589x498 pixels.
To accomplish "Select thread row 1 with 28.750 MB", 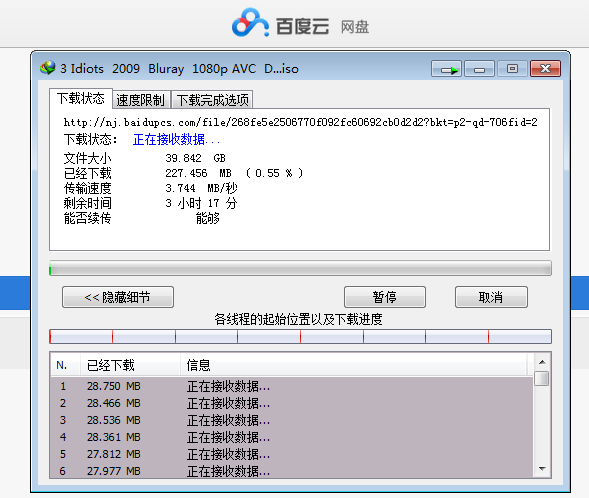I will (291, 386).
